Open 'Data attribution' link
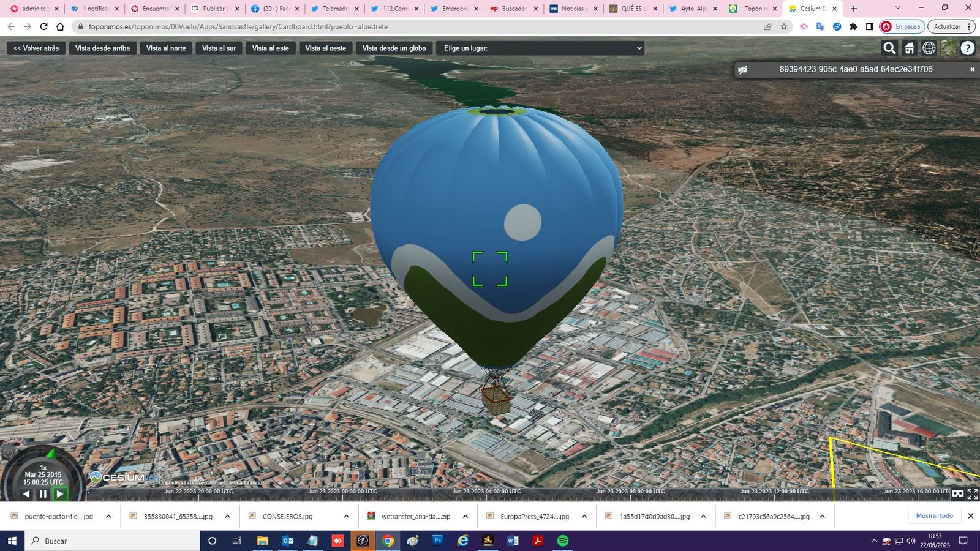 (x=244, y=483)
